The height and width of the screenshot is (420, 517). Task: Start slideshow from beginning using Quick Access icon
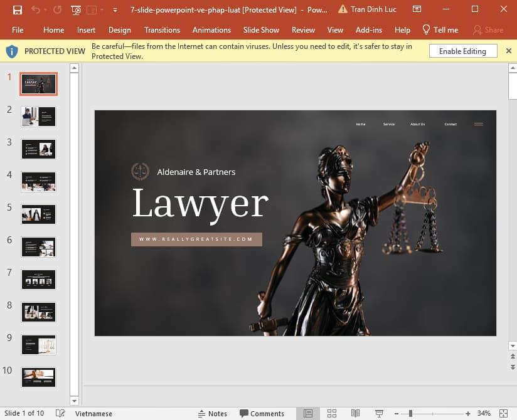click(76, 10)
